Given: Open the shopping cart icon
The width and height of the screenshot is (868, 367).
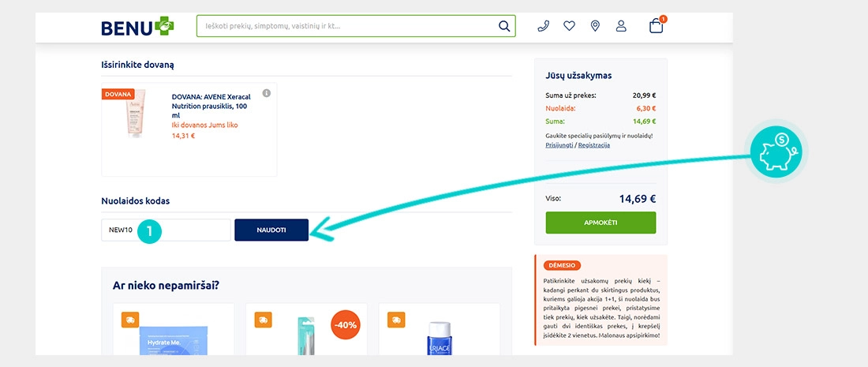Looking at the screenshot, I should point(657,25).
